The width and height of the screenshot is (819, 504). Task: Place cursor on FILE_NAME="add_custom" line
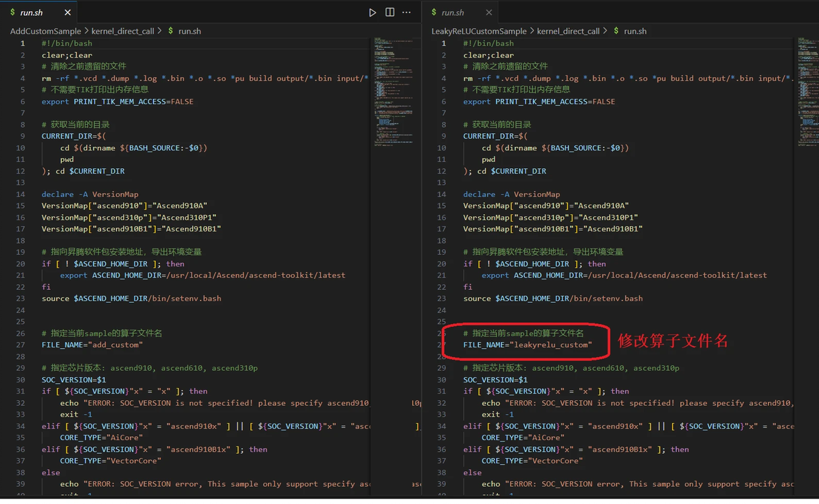(92, 345)
